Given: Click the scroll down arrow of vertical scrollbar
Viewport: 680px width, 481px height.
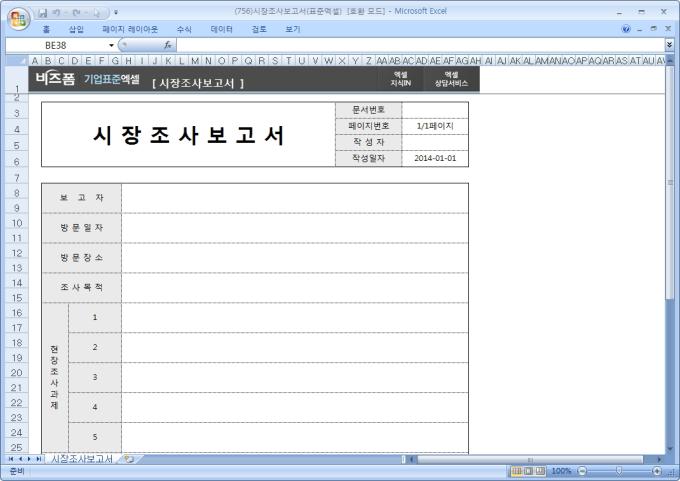Looking at the screenshot, I should (670, 448).
